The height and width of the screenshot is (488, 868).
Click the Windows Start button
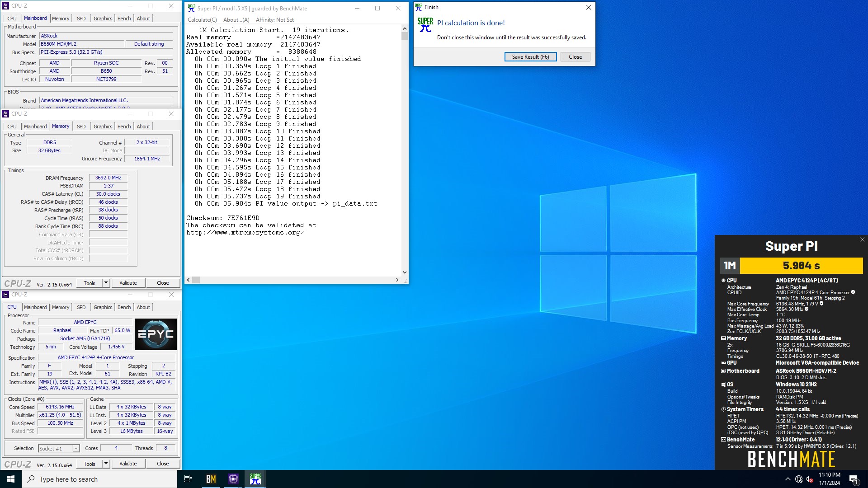coord(11,479)
